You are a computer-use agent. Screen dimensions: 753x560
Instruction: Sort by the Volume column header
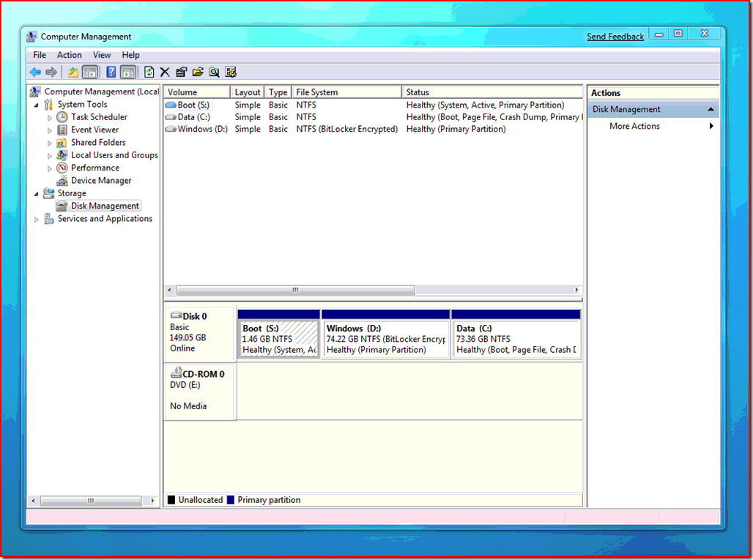tap(197, 92)
